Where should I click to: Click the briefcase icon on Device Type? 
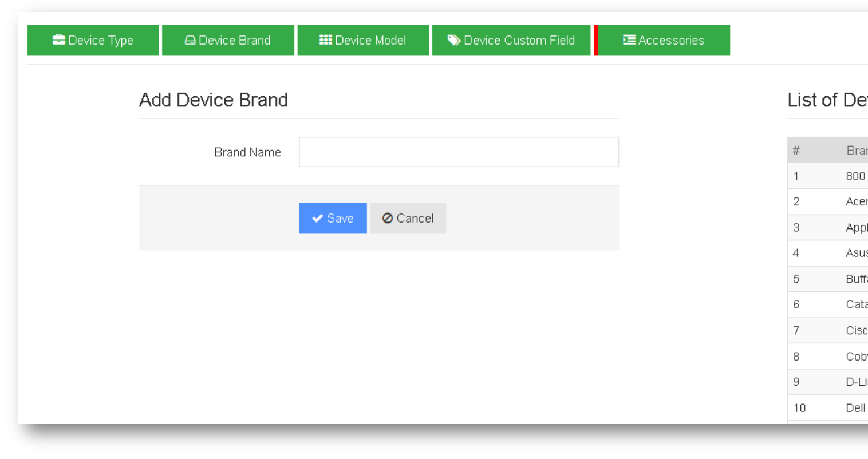58,39
